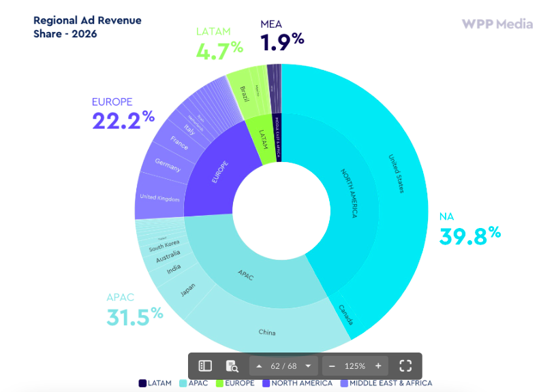Open the find in document tool
The image size is (556, 392).
(232, 366)
